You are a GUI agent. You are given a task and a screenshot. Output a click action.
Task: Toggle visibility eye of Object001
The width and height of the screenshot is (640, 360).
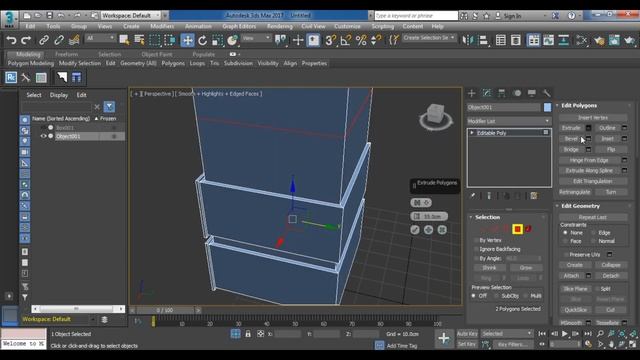click(43, 136)
